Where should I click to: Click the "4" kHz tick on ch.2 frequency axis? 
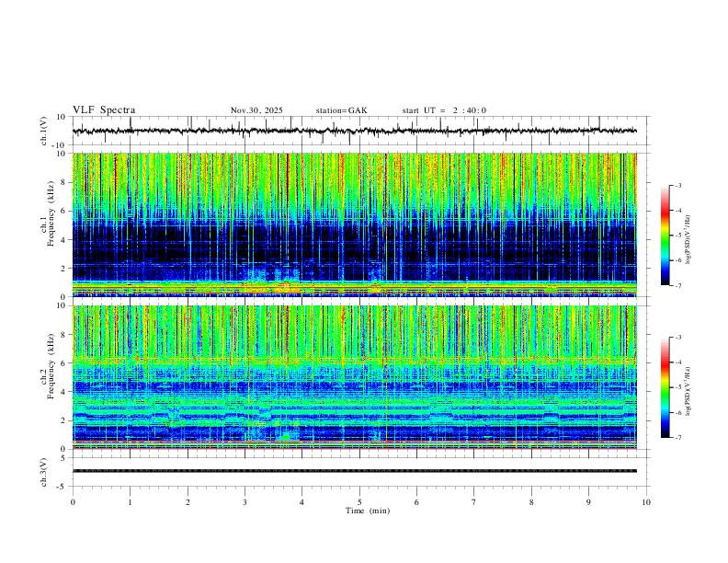64,392
